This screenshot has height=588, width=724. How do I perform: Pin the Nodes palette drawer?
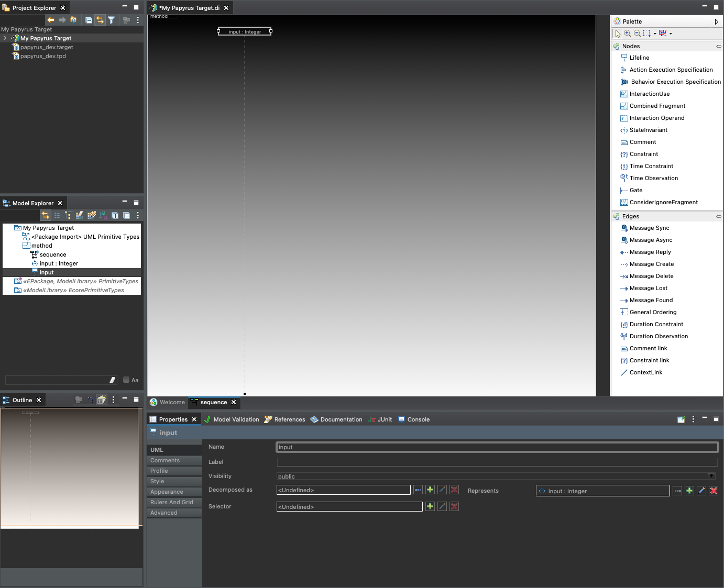(x=718, y=46)
